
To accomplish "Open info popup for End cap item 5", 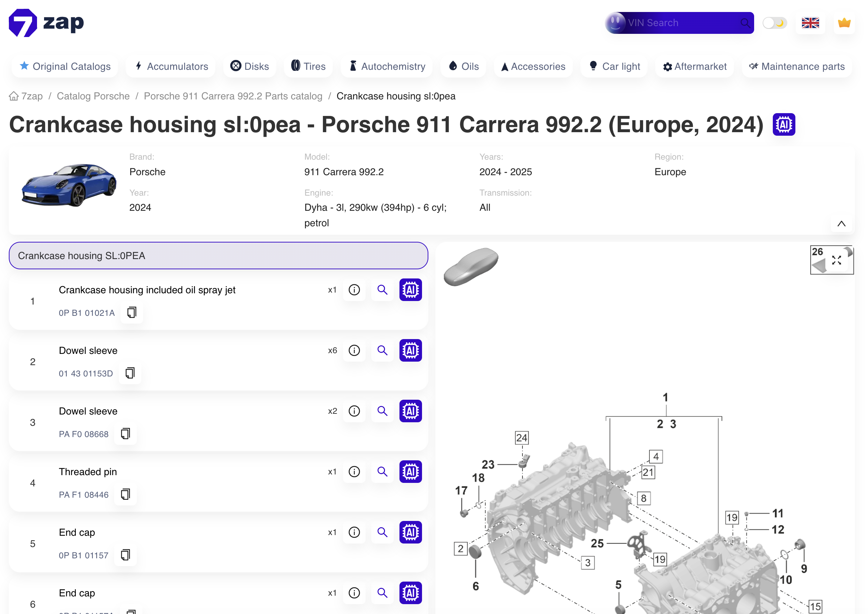I will click(354, 532).
